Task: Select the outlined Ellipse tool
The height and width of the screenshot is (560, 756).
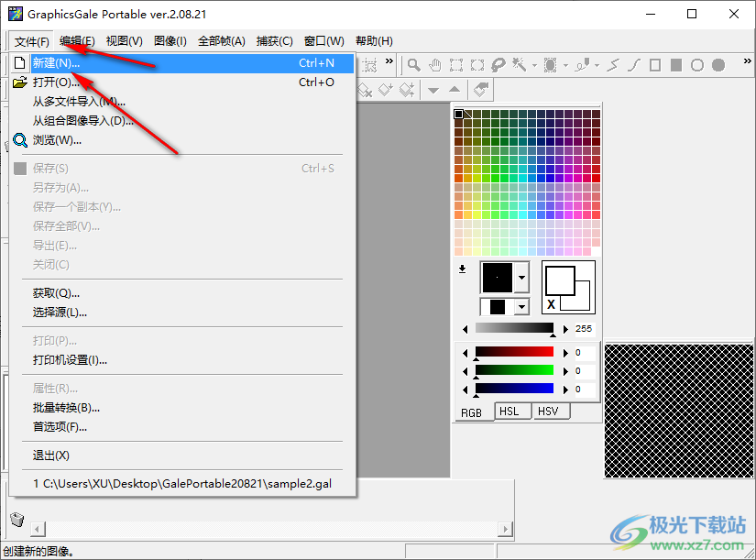Action: click(x=697, y=65)
